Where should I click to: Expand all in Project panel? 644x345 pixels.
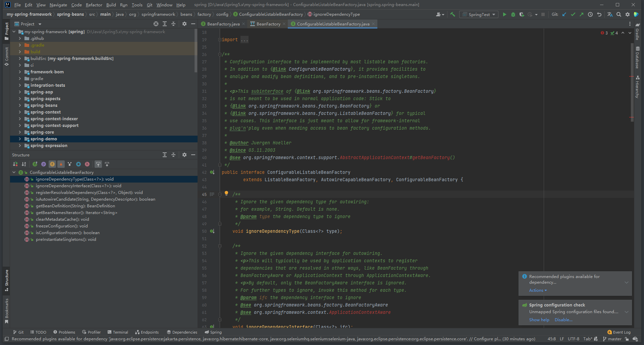(165, 24)
